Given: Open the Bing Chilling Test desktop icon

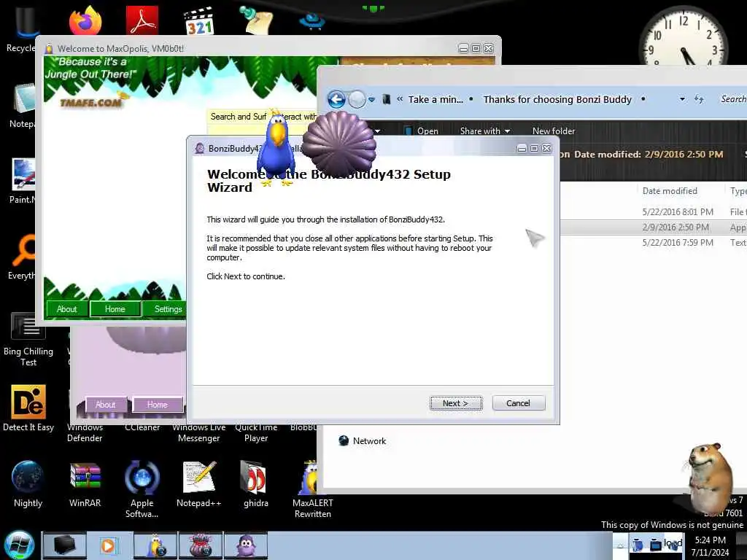Looking at the screenshot, I should tap(28, 340).
